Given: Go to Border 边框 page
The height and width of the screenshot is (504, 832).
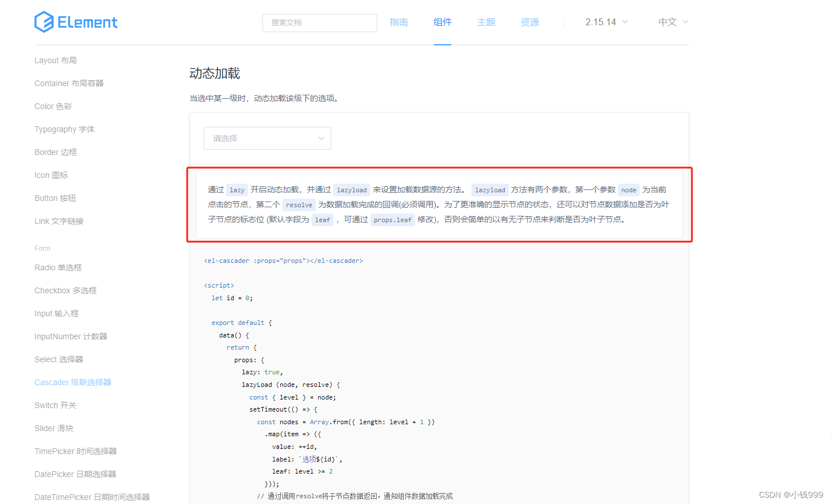Looking at the screenshot, I should point(56,152).
